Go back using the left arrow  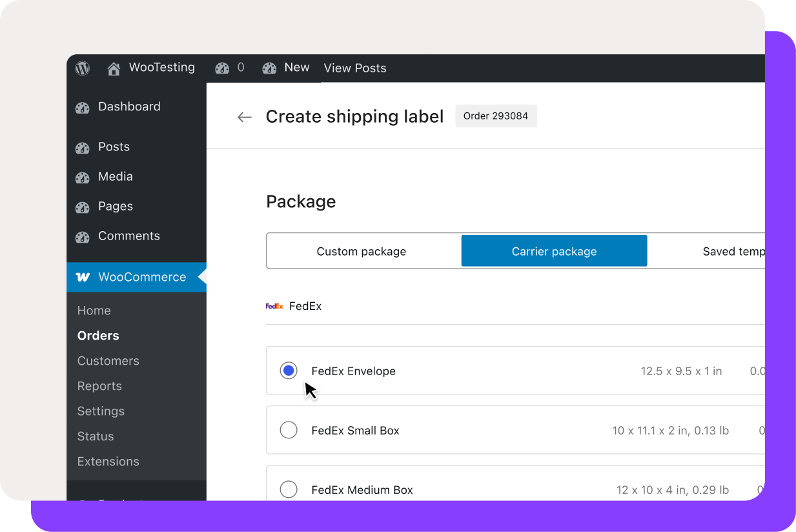pyautogui.click(x=244, y=117)
